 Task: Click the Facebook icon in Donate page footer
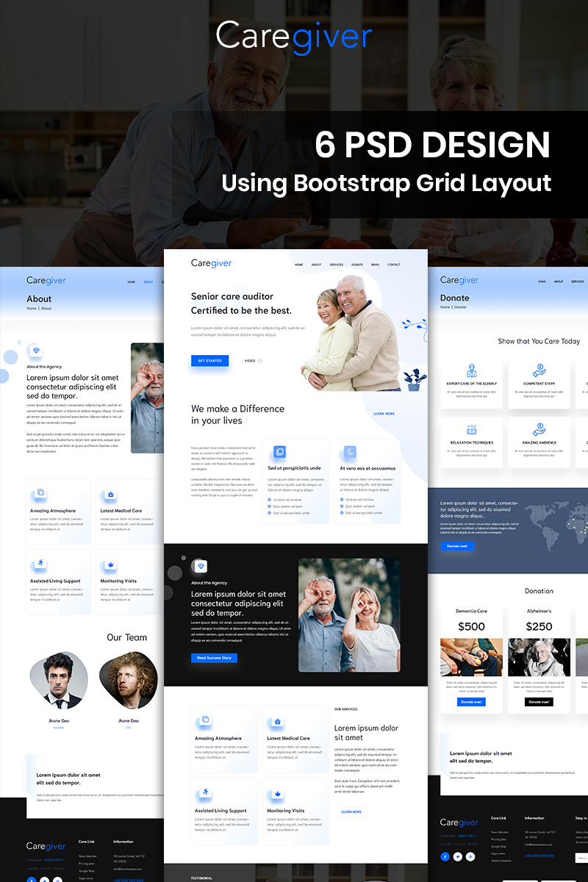tap(445, 857)
